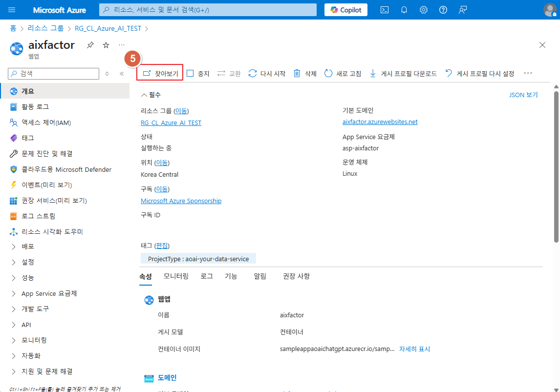Image resolution: width=560 pixels, height=392 pixels.
Task: Switch to the 권장 사항 tab
Action: tap(297, 276)
